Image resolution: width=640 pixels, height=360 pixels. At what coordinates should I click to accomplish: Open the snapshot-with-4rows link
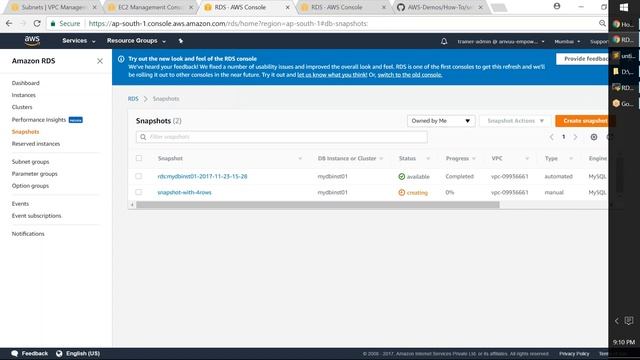(x=184, y=192)
